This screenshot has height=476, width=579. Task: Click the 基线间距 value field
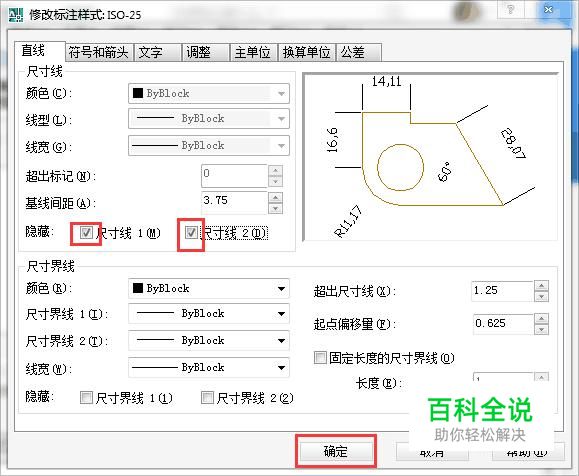234,203
